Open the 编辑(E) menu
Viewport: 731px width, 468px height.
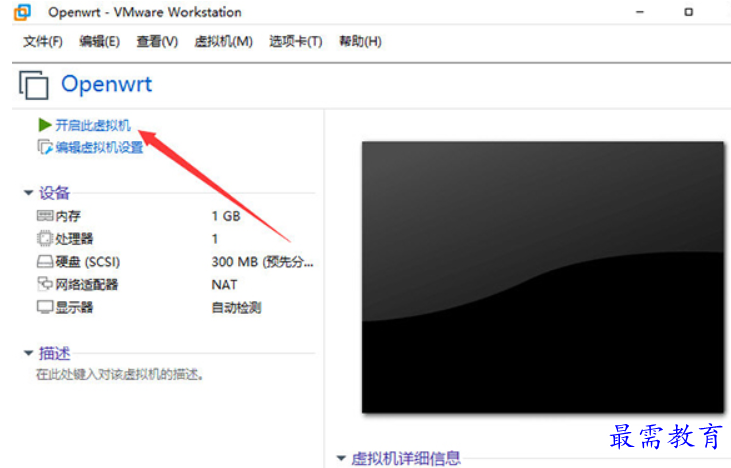pyautogui.click(x=99, y=41)
